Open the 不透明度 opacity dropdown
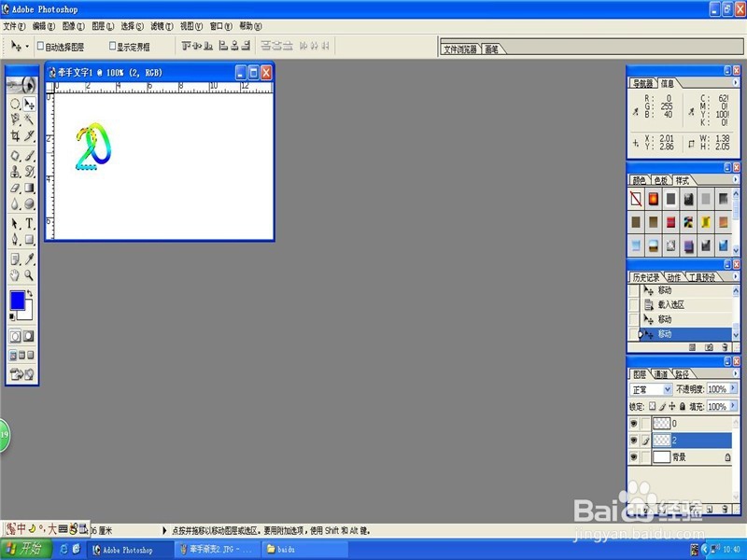The width and height of the screenshot is (747, 560). [x=733, y=388]
